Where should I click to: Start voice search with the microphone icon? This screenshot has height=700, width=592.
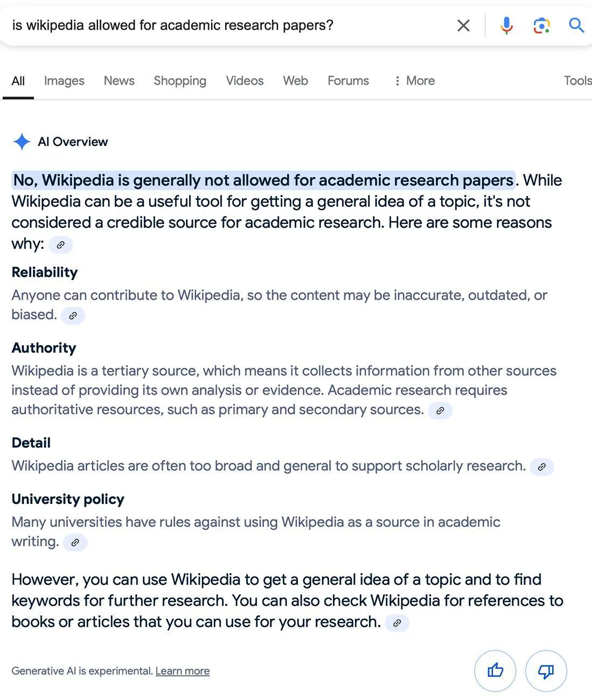[506, 25]
